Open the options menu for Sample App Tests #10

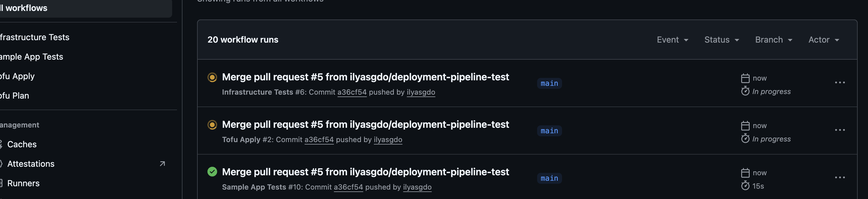pyautogui.click(x=839, y=177)
